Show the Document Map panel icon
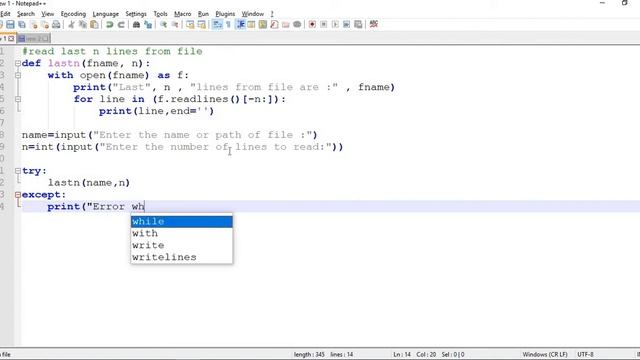The height and width of the screenshot is (360, 640). pos(263,24)
